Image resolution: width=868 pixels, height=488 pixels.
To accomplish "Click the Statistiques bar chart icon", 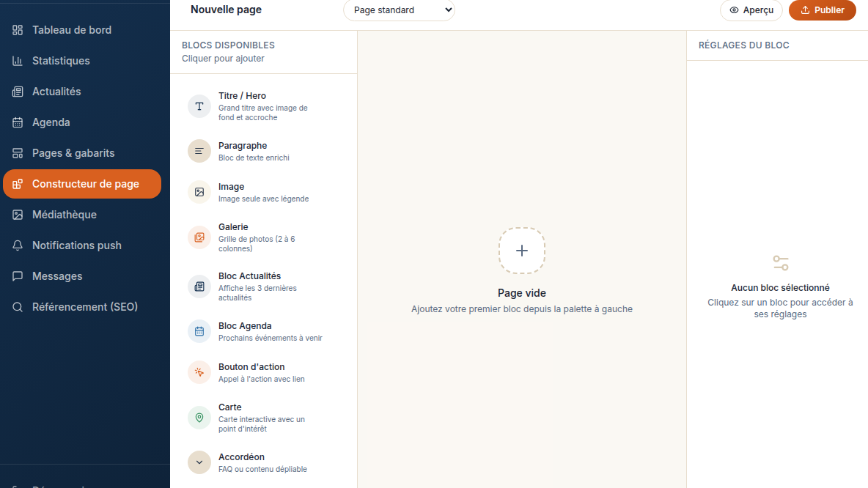I will coord(18,61).
